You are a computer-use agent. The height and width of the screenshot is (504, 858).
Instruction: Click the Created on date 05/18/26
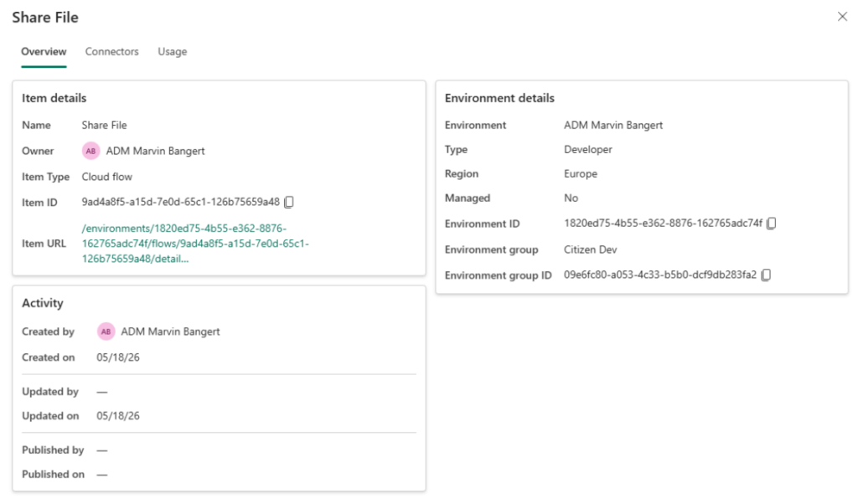point(117,357)
